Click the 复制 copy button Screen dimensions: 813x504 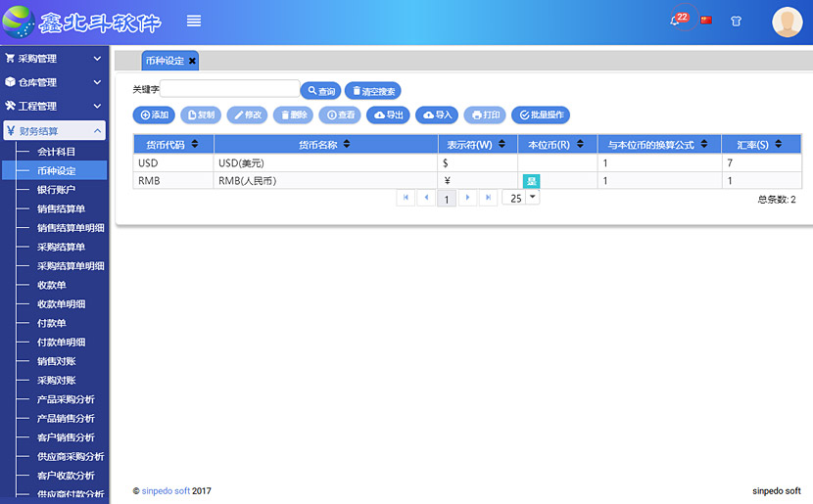201,115
